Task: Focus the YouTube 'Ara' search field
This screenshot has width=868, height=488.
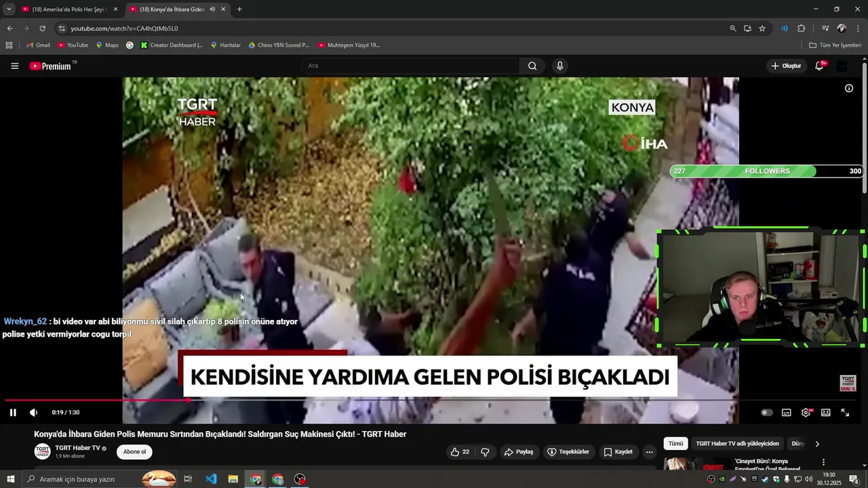Action: (410, 66)
